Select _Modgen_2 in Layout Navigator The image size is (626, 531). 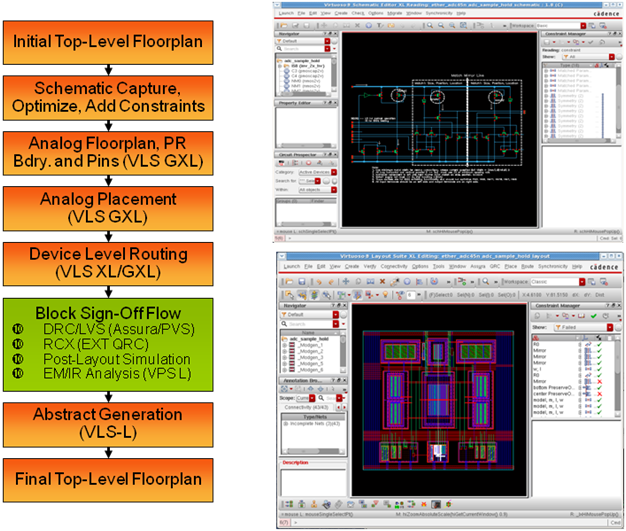coord(311,351)
